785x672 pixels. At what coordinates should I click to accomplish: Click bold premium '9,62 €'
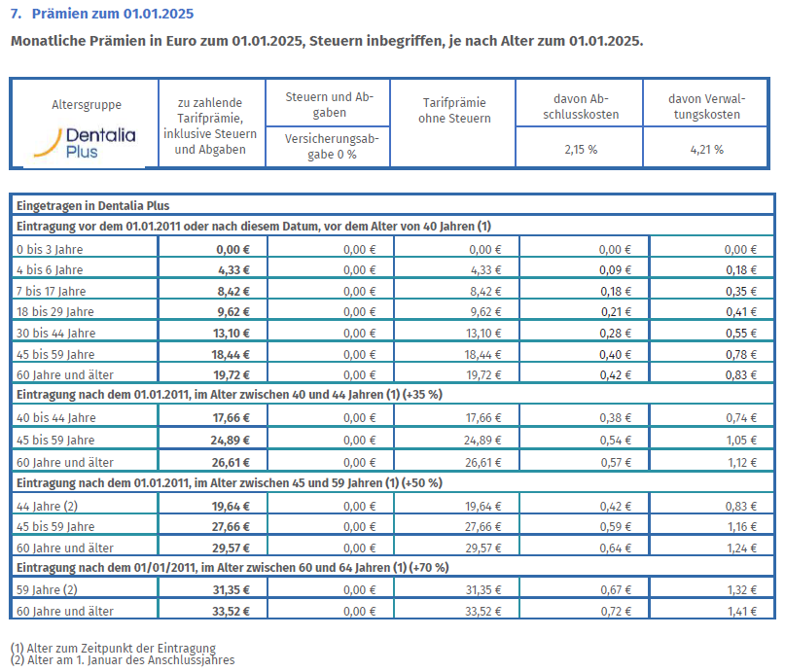coord(233,311)
